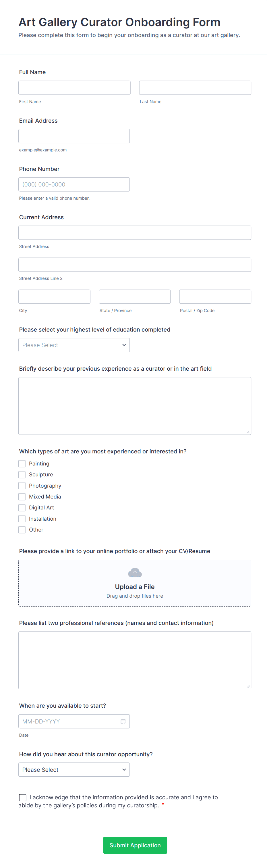The width and height of the screenshot is (267, 868).
Task: Open the education level dropdown
Action: point(74,345)
